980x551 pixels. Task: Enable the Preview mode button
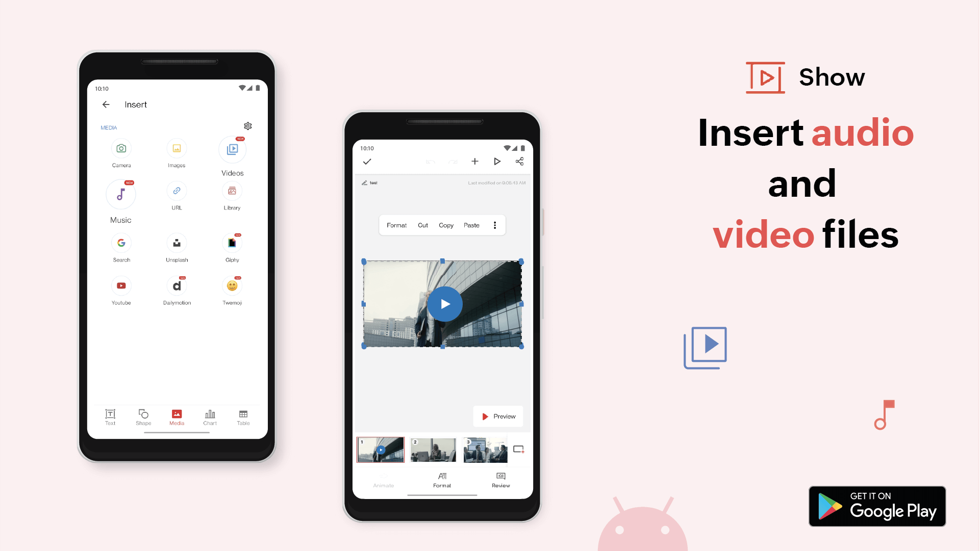coord(499,416)
